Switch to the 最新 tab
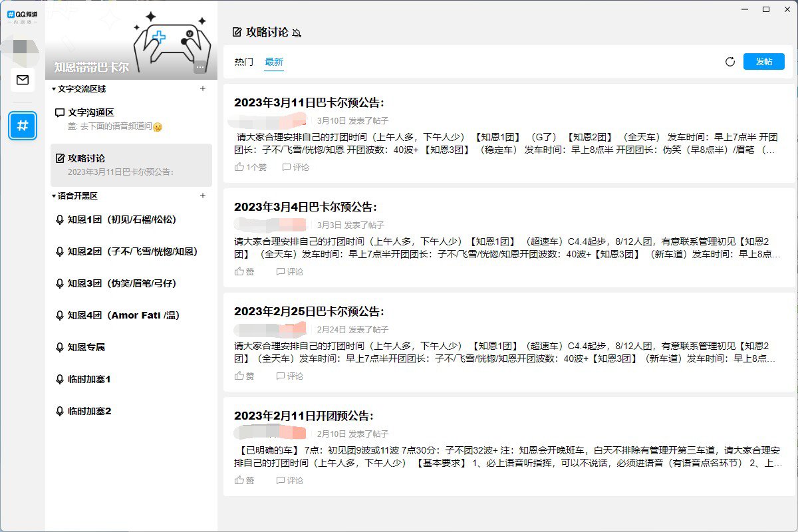The width and height of the screenshot is (798, 532). (x=274, y=62)
